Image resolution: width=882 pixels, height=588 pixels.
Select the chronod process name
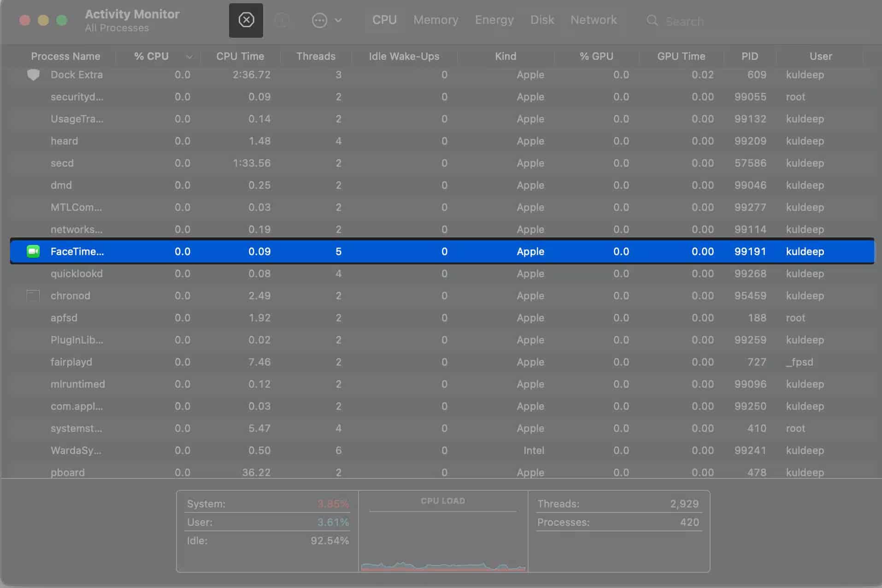click(71, 296)
